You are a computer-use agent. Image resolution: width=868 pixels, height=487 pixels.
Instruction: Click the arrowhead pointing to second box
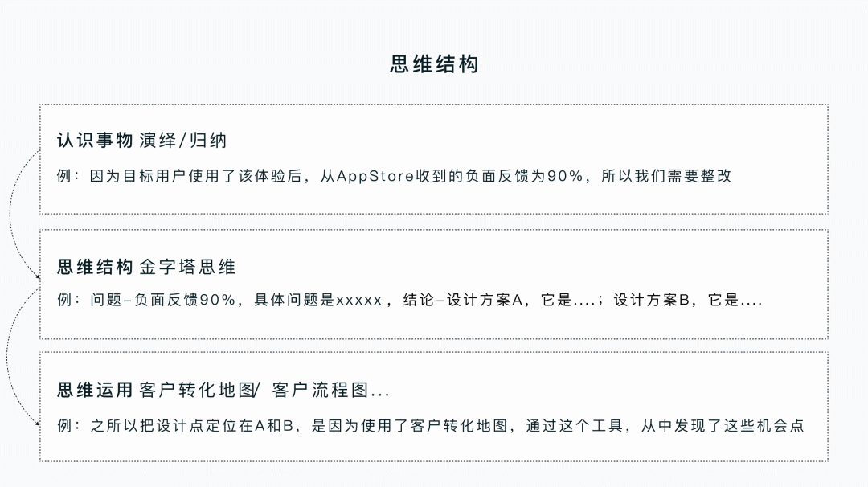click(39, 276)
